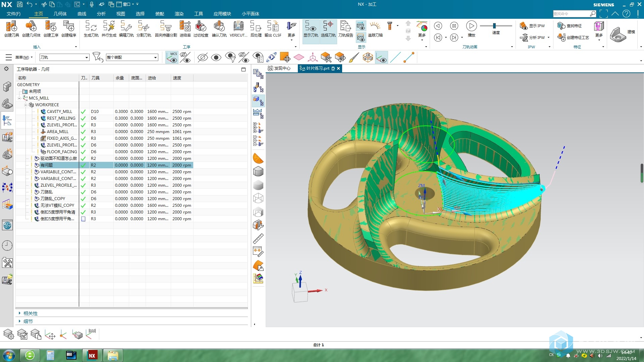Click 创建几何体 (Create Geometry) icon
The image size is (644, 362).
31,29
